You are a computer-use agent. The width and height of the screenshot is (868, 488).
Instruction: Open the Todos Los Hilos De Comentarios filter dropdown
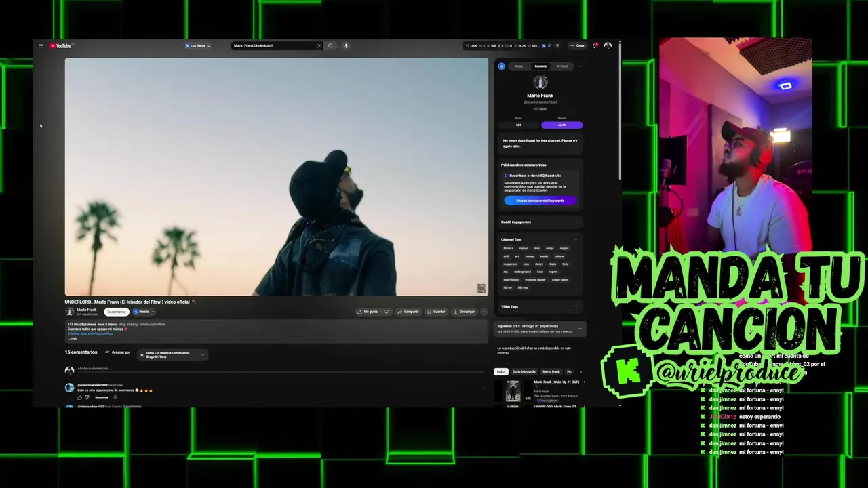pyautogui.click(x=172, y=355)
